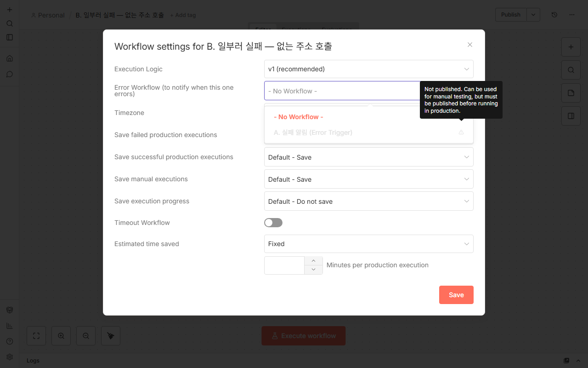588x368 pixels.
Task: Open canvas side panel icon
Action: click(571, 116)
